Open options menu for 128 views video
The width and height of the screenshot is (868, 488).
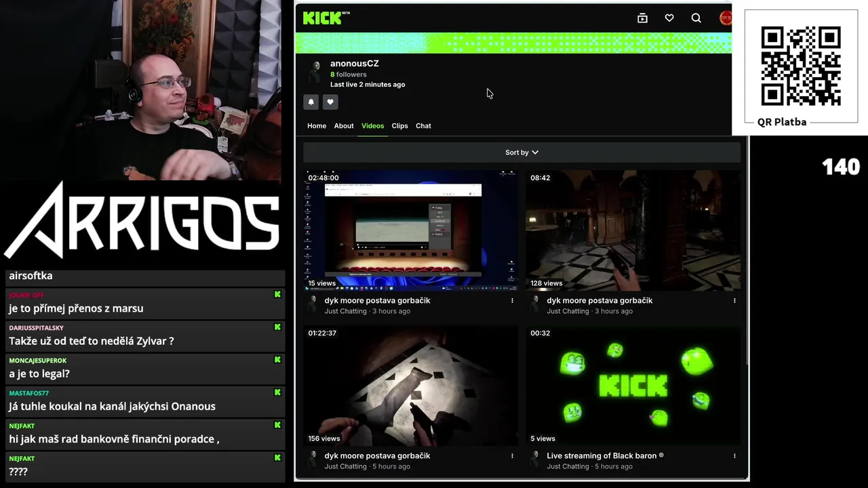click(734, 300)
